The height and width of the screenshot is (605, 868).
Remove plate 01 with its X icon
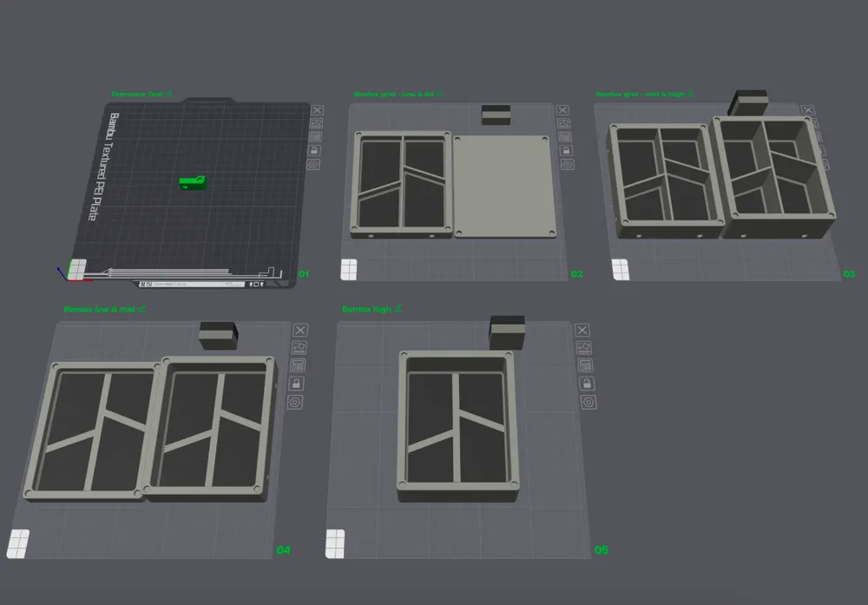pyautogui.click(x=317, y=110)
